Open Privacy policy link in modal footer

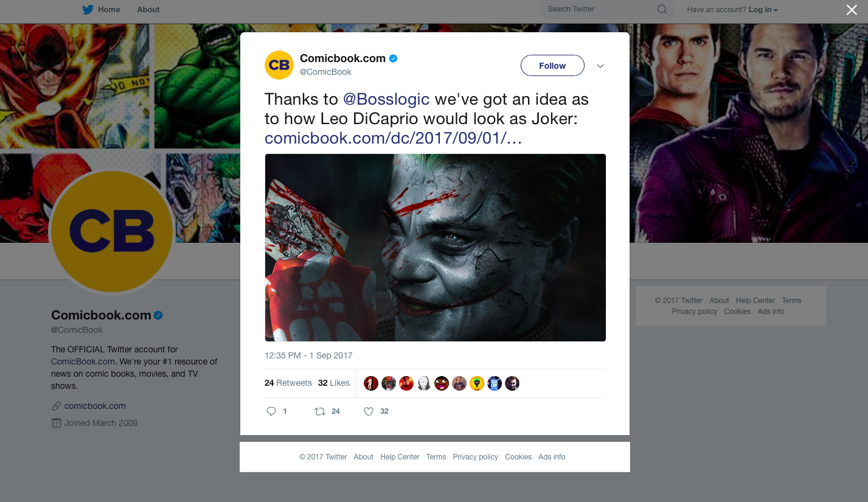coord(475,457)
